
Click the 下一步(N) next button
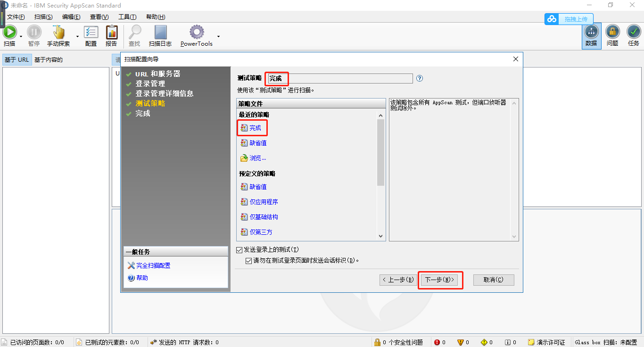tap(440, 280)
